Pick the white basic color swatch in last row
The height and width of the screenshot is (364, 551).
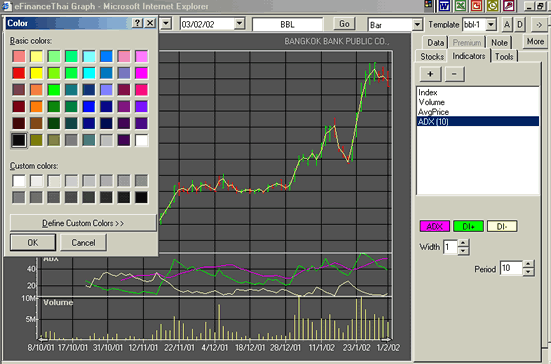point(141,140)
